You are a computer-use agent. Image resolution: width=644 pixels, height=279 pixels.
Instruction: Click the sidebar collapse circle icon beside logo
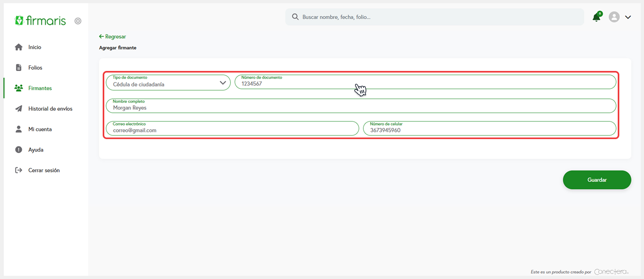[78, 21]
